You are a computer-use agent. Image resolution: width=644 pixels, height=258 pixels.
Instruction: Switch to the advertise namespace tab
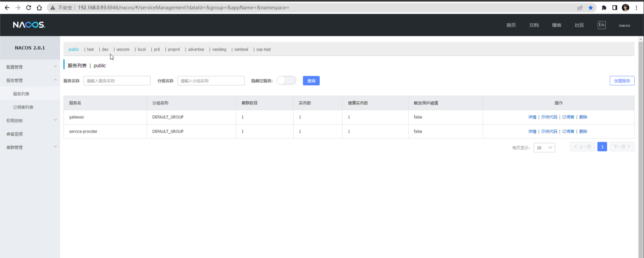196,49
